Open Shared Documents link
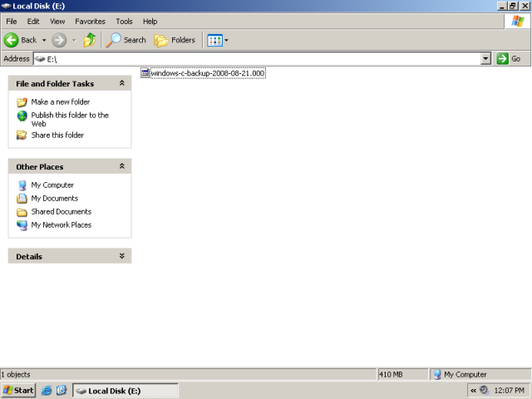The width and height of the screenshot is (532, 399). tap(61, 211)
